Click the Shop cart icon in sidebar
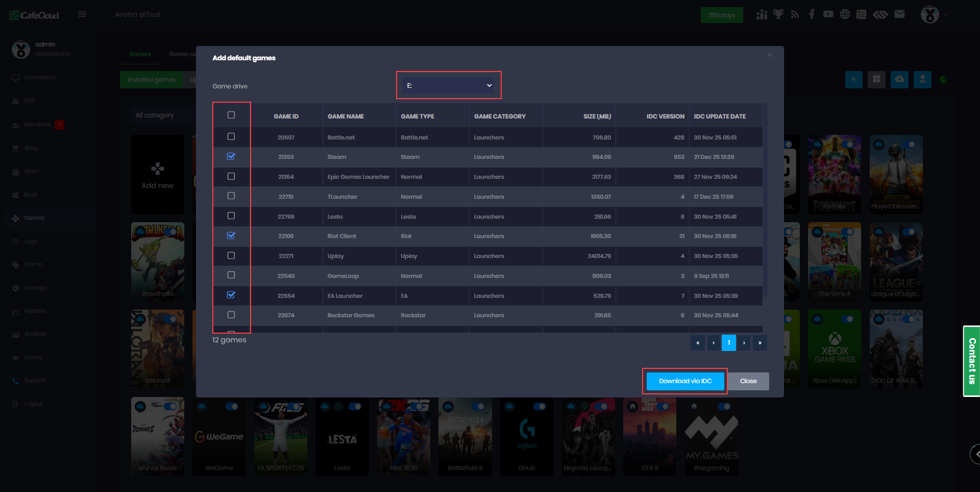 tap(15, 149)
